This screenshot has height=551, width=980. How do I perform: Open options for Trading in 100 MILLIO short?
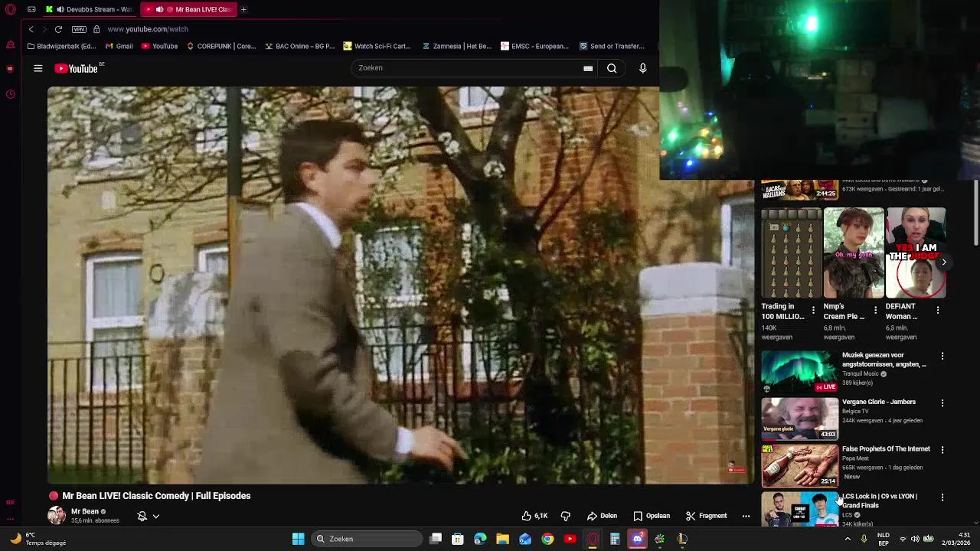coord(813,310)
